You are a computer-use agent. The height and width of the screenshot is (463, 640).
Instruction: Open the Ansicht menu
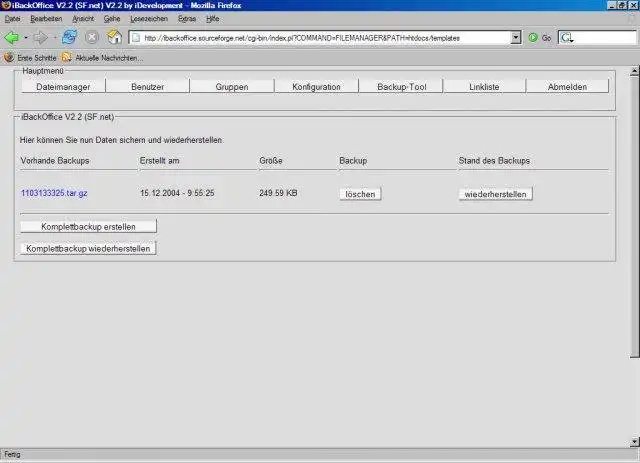point(83,19)
